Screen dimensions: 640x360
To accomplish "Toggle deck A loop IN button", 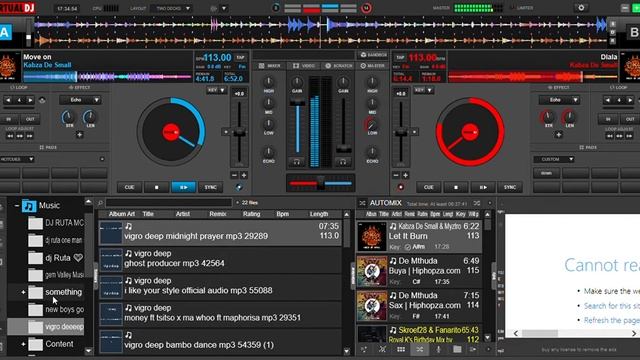I will pyautogui.click(x=9, y=119).
